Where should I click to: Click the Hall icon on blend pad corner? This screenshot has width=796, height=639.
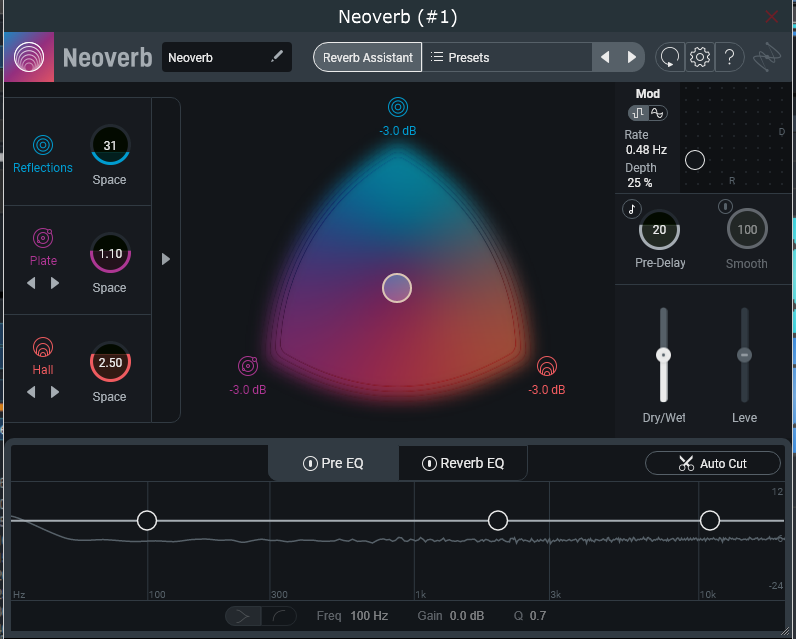(547, 366)
